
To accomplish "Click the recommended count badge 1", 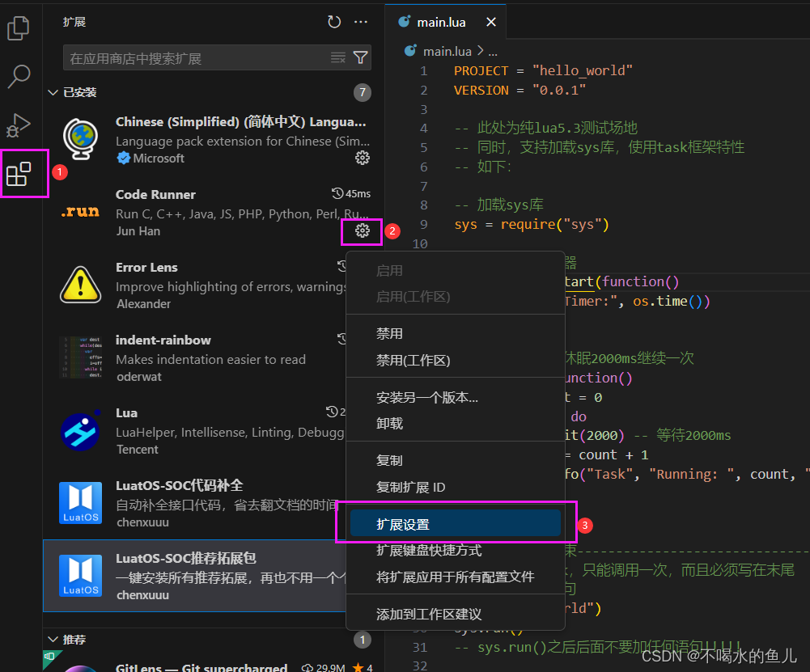I will point(363,640).
